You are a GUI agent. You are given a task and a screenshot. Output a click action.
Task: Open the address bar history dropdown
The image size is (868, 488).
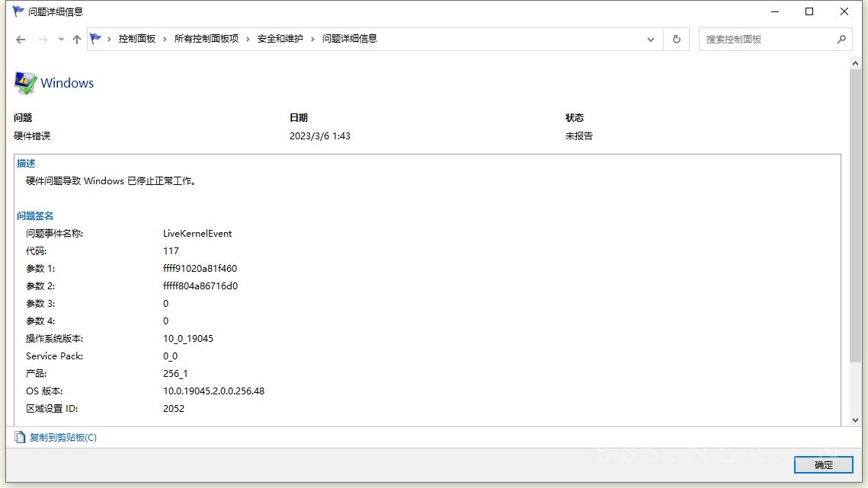(650, 39)
